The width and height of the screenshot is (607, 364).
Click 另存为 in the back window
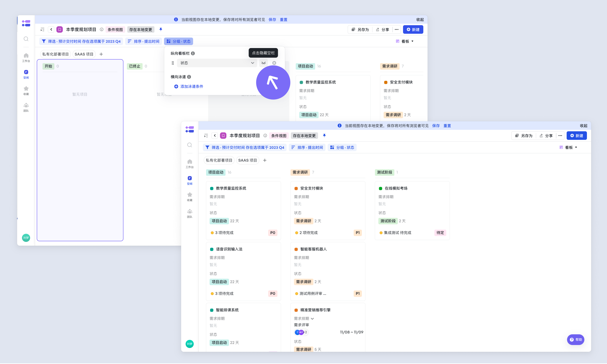[x=360, y=29]
